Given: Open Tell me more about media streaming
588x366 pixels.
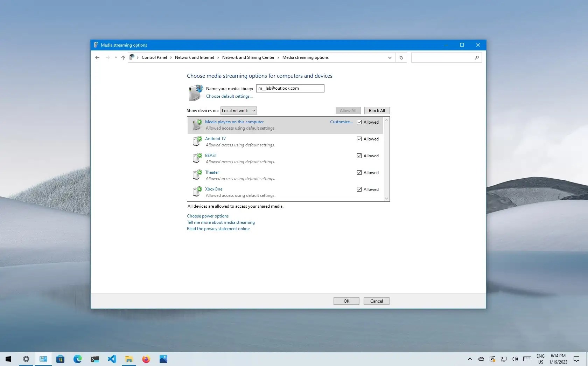Looking at the screenshot, I should click(220, 222).
